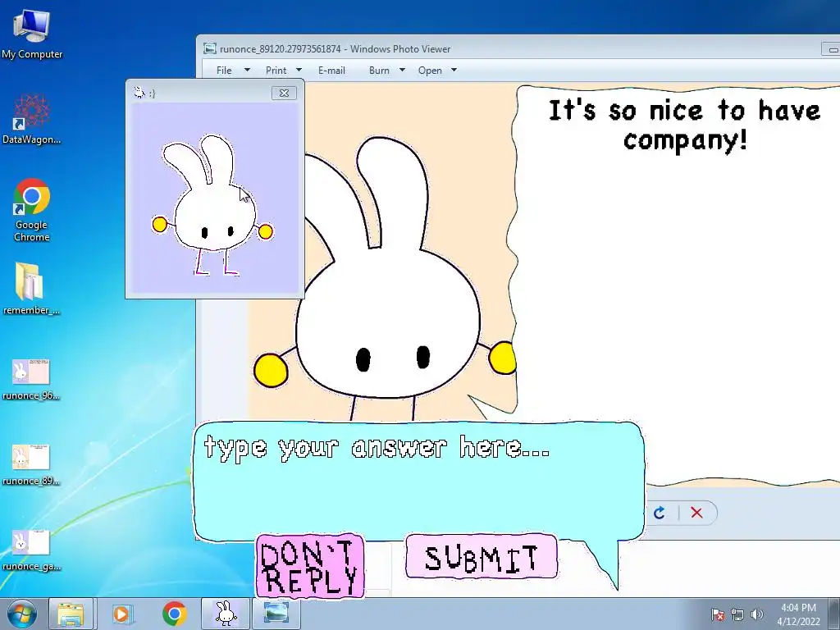The width and height of the screenshot is (840, 630).
Task: Show the clock and date flyout
Action: point(798,614)
